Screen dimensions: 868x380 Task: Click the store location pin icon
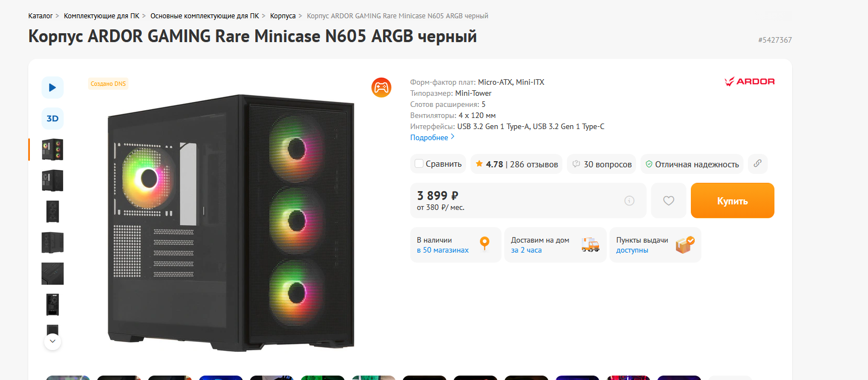pyautogui.click(x=484, y=244)
